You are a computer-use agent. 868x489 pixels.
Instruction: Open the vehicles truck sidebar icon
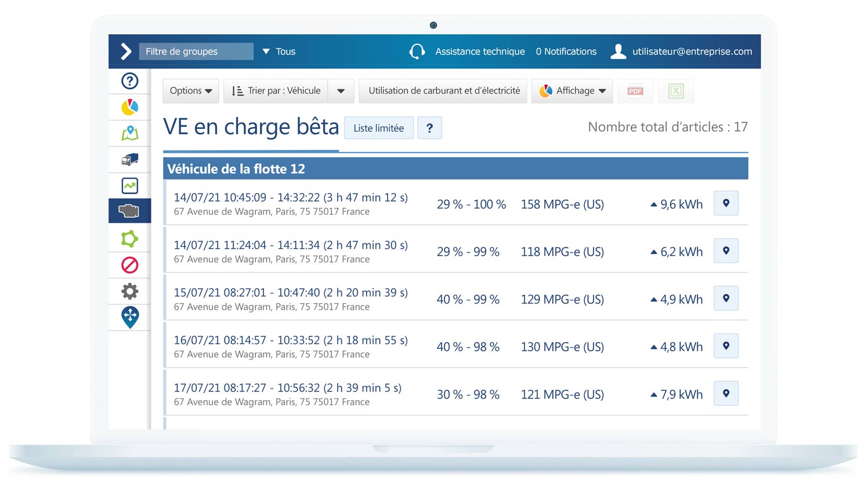130,160
